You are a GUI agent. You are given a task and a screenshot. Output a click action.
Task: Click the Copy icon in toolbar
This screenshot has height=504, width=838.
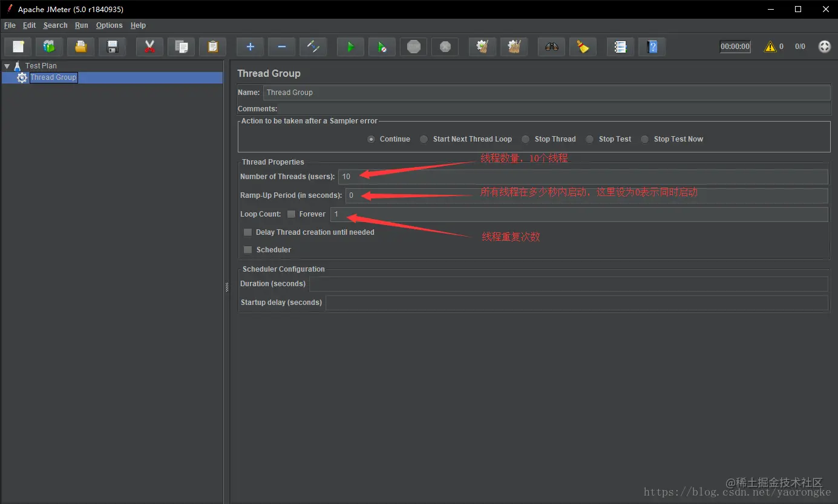[182, 47]
